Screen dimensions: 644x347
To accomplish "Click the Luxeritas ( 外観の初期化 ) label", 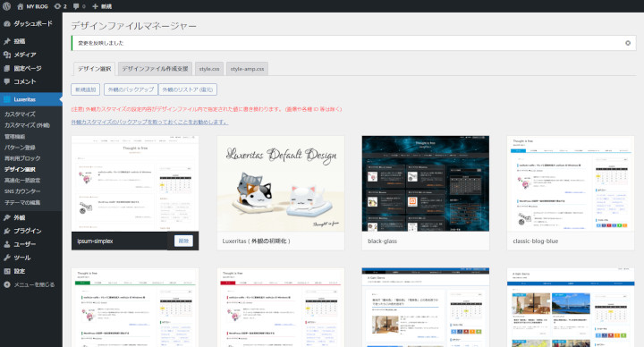I will (x=257, y=241).
